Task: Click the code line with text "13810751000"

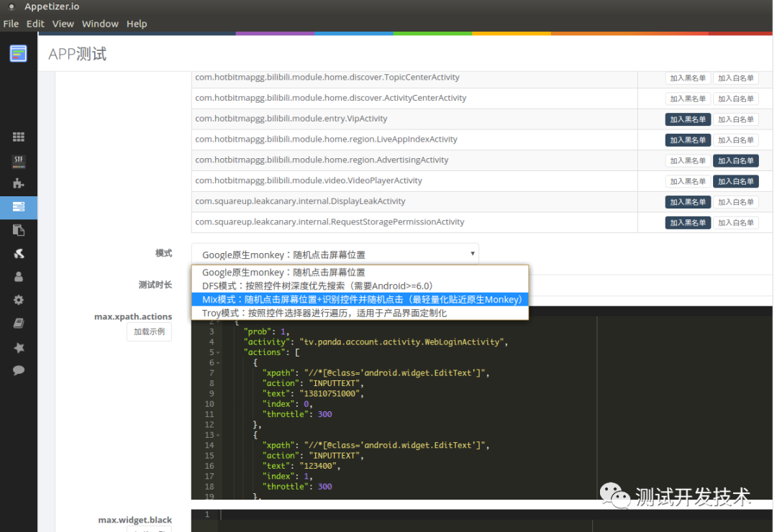Action: 313,394
